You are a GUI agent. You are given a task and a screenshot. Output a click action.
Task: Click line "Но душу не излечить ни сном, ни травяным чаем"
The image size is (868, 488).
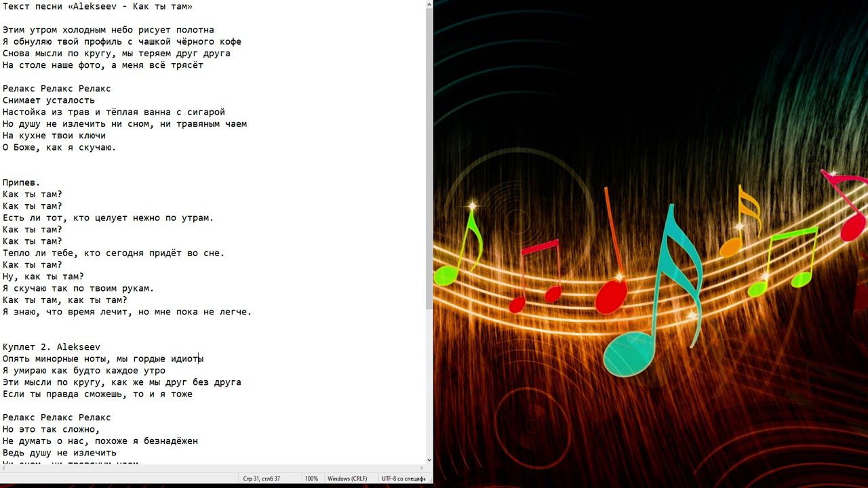[125, 123]
